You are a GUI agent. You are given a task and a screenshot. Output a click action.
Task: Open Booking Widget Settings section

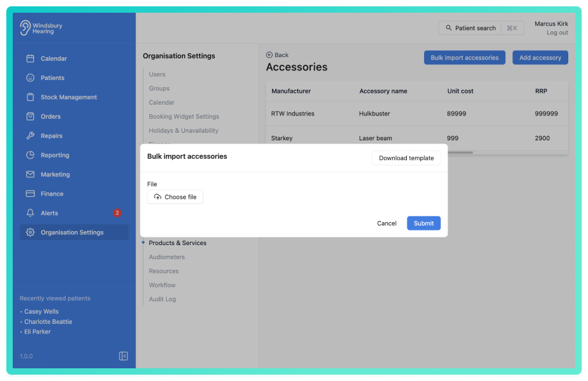(184, 116)
